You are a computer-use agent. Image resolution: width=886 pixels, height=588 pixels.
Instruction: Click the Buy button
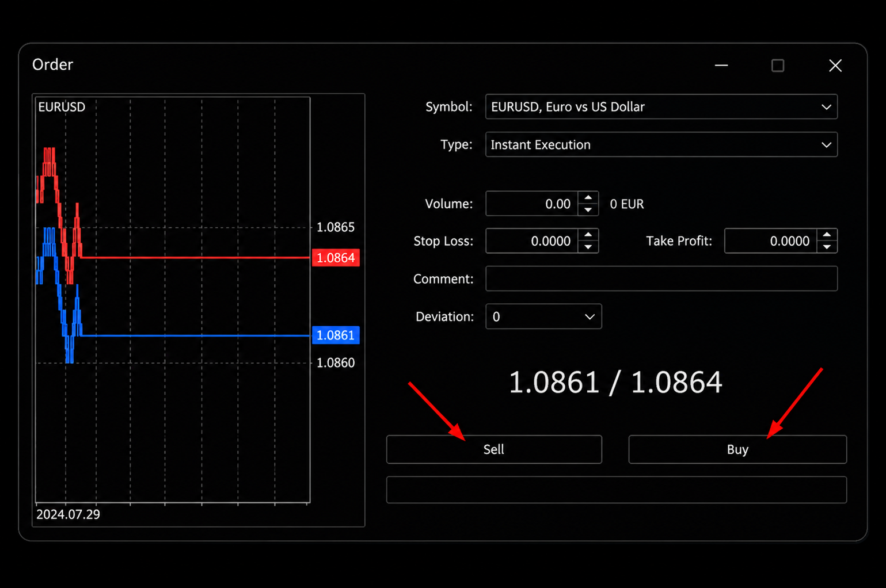737,449
